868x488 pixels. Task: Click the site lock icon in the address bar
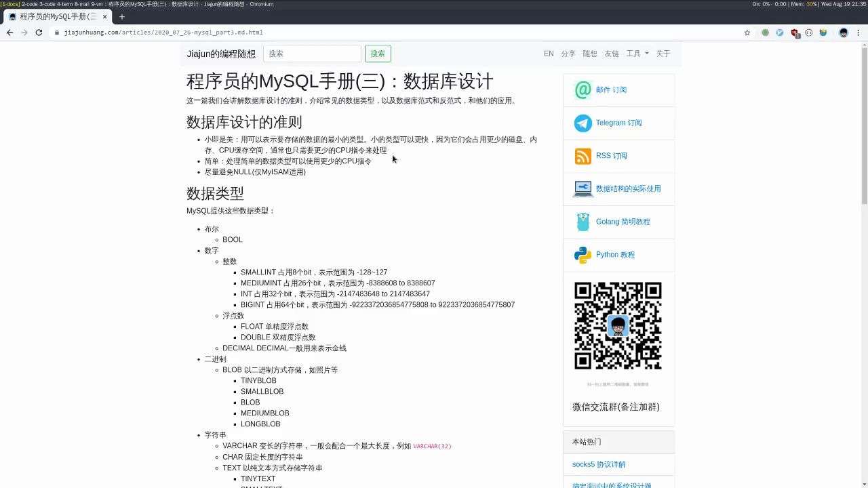[x=58, y=33]
